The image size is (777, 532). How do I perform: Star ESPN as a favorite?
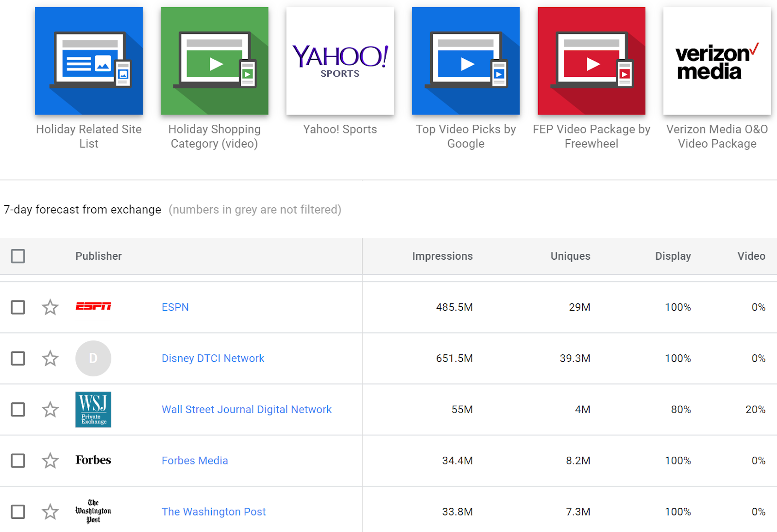pyautogui.click(x=50, y=307)
